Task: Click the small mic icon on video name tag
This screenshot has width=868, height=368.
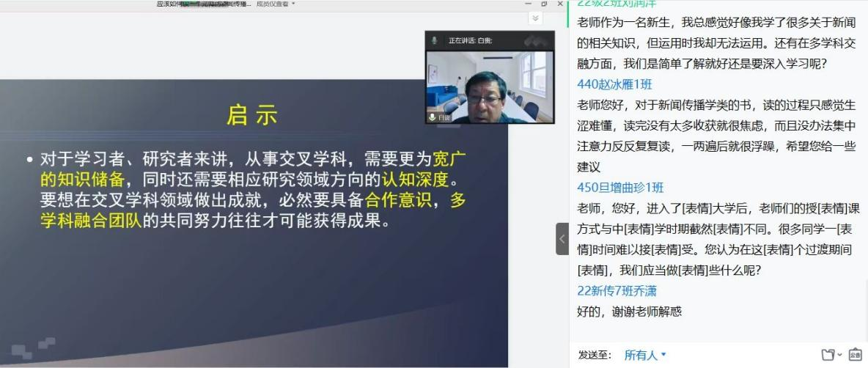Action: tap(433, 117)
